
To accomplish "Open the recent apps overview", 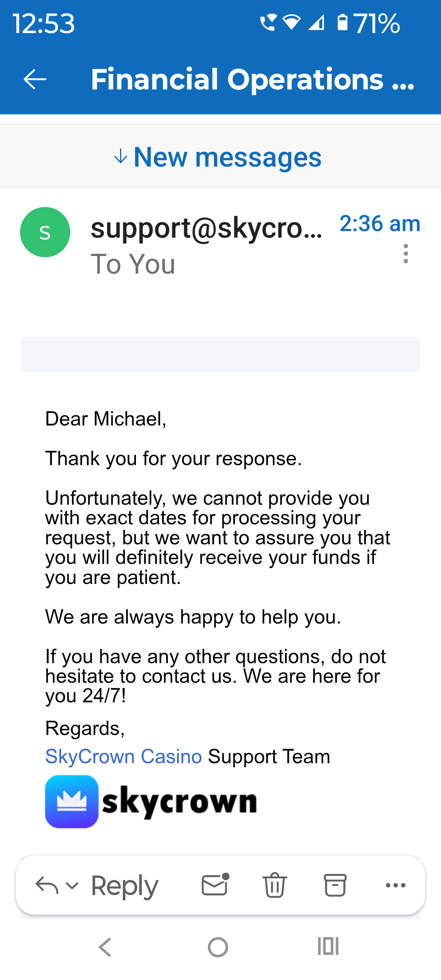I will 328,947.
